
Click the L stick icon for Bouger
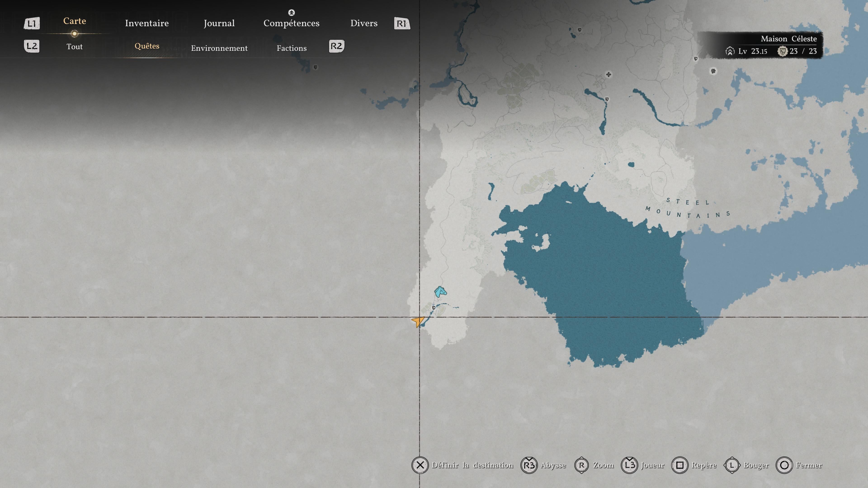(x=732, y=465)
